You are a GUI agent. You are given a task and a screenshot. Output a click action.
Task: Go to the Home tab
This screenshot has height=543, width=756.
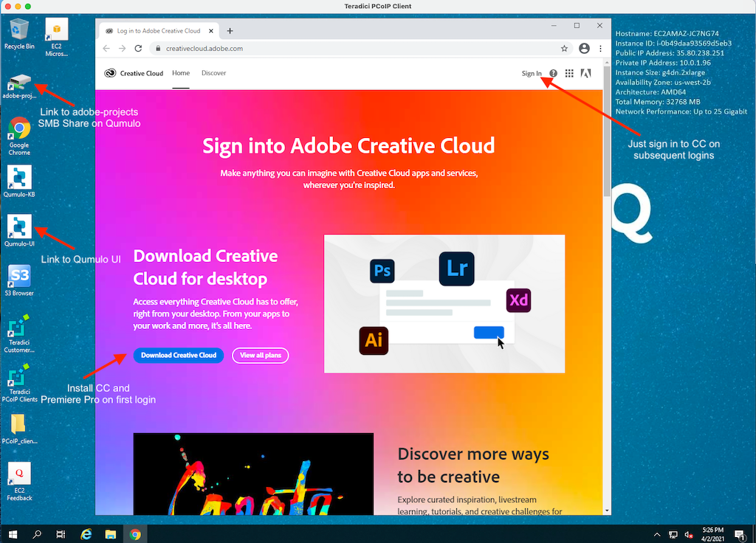(181, 73)
